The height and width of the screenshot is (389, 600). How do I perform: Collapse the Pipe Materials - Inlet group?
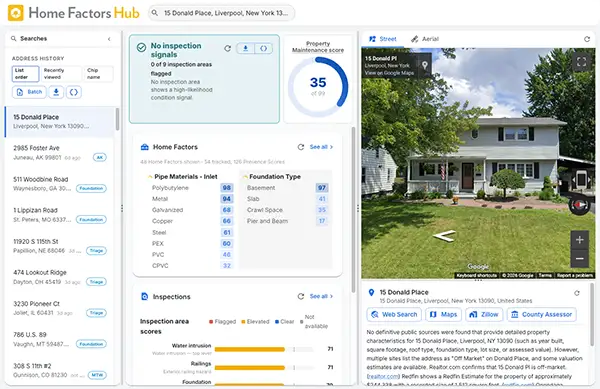click(150, 177)
